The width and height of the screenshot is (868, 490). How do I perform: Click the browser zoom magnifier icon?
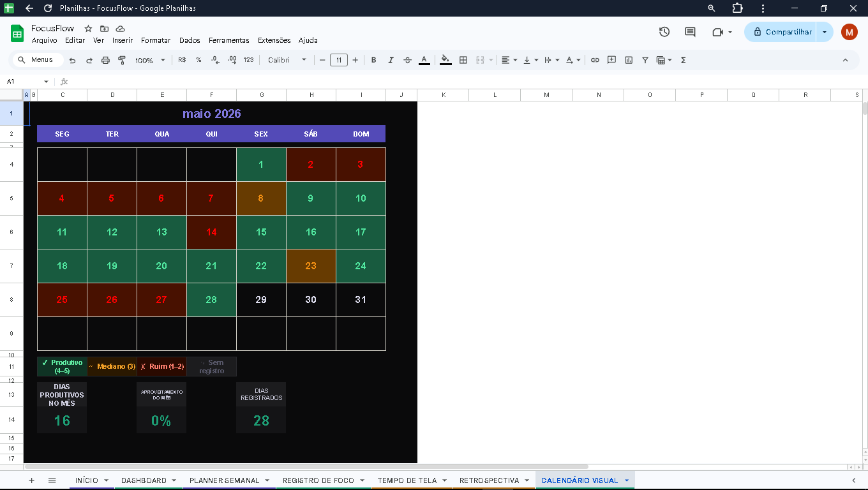click(x=712, y=8)
